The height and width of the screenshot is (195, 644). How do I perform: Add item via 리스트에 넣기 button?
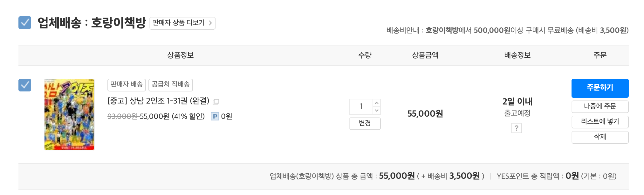[600, 122]
